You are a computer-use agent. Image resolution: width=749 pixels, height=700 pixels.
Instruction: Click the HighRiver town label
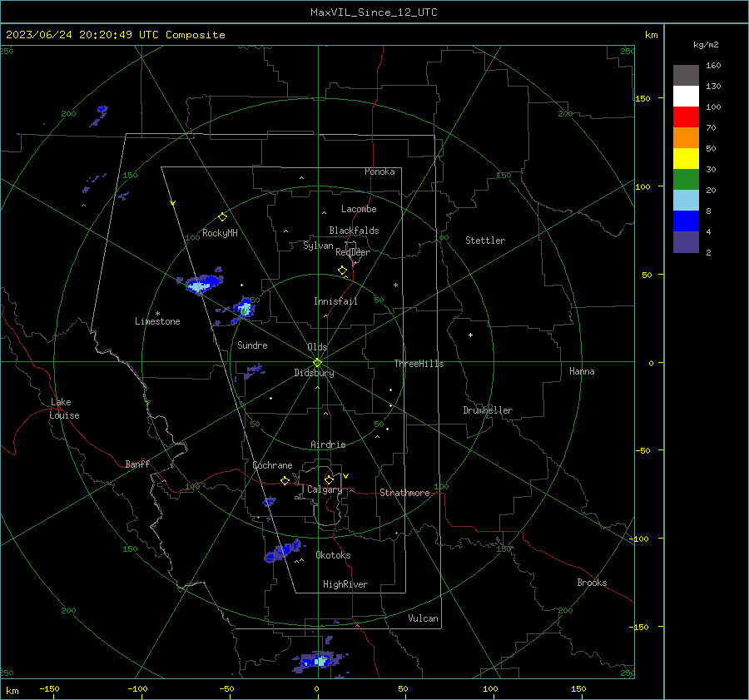pyautogui.click(x=345, y=584)
